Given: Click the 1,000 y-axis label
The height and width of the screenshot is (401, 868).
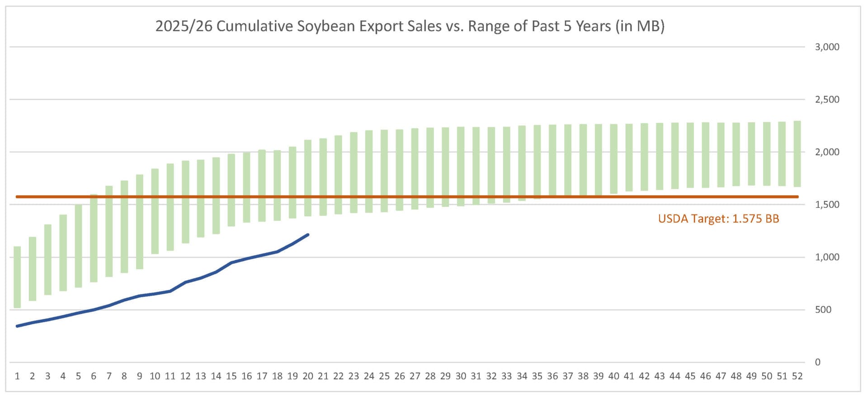Looking at the screenshot, I should click(827, 257).
